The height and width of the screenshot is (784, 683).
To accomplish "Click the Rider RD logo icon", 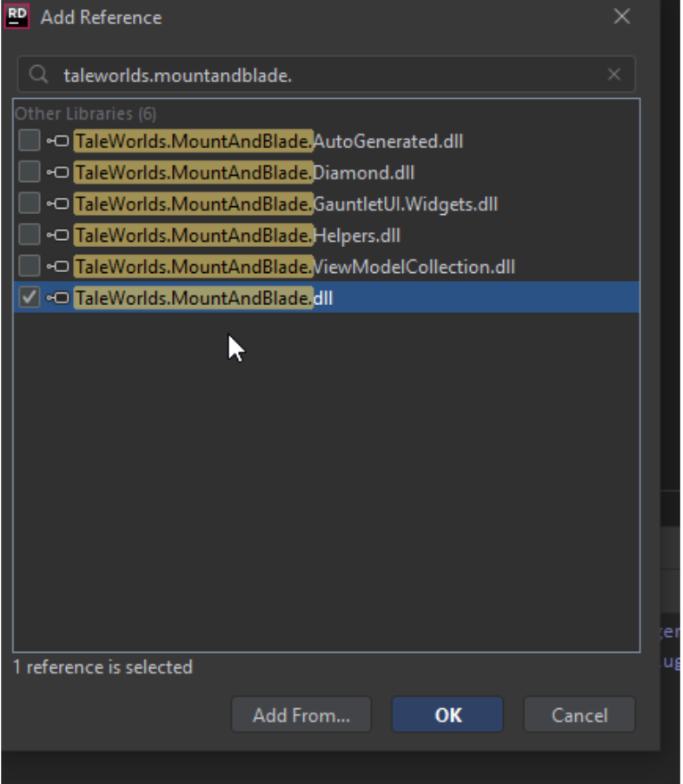I will click(17, 16).
